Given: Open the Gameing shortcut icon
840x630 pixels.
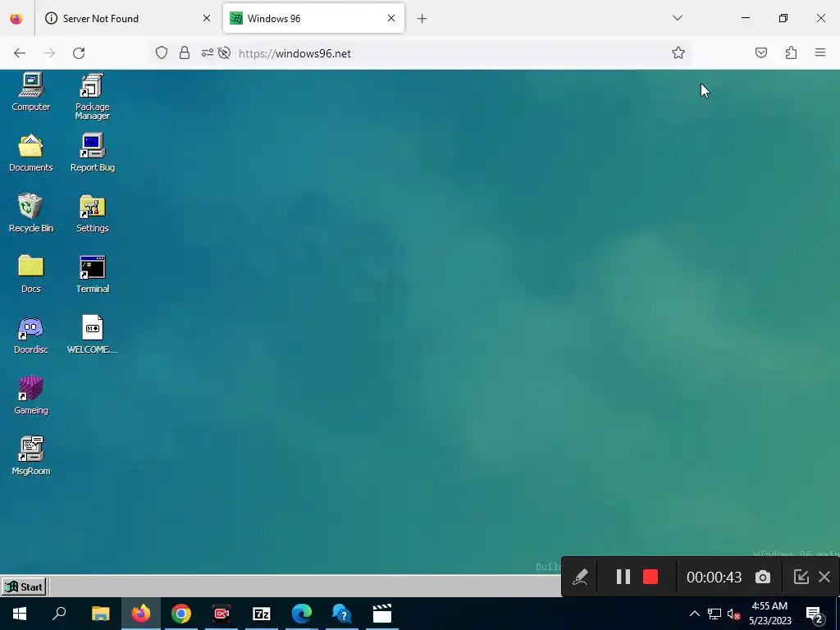Looking at the screenshot, I should point(30,395).
